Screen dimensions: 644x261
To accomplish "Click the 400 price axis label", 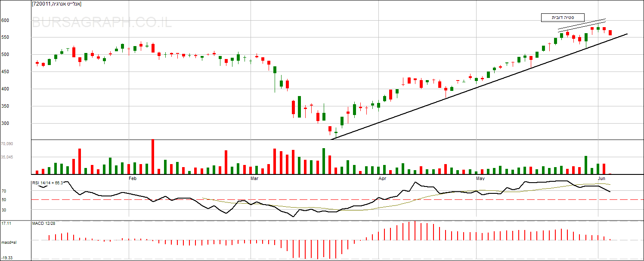I will 5,89.
